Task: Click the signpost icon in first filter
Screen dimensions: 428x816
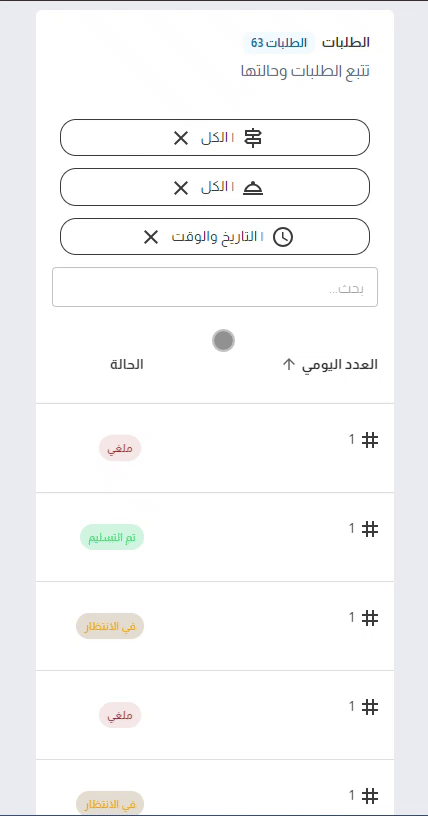Action: pyautogui.click(x=253, y=138)
